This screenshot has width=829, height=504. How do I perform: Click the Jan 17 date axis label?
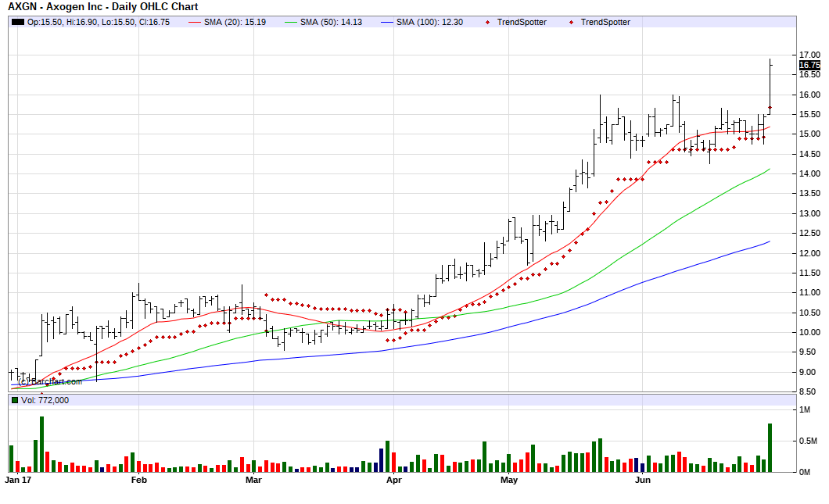tap(18, 481)
